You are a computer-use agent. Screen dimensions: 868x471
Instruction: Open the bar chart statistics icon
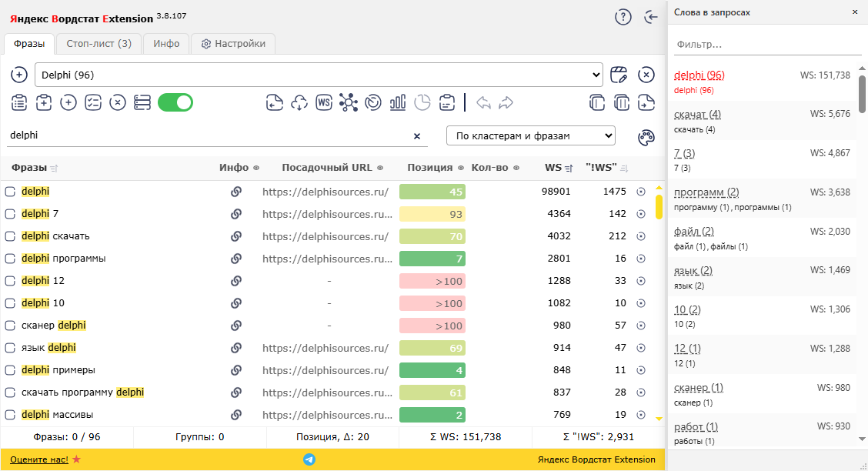point(398,102)
